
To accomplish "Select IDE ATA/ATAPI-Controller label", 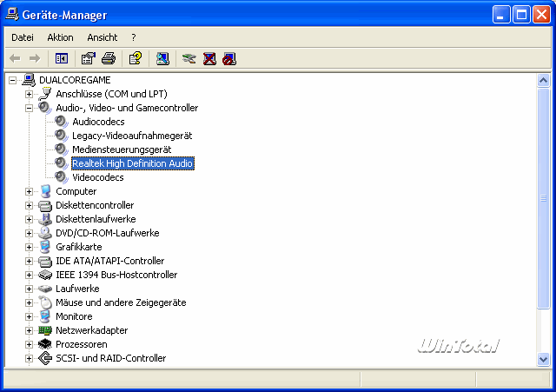I will [x=110, y=261].
